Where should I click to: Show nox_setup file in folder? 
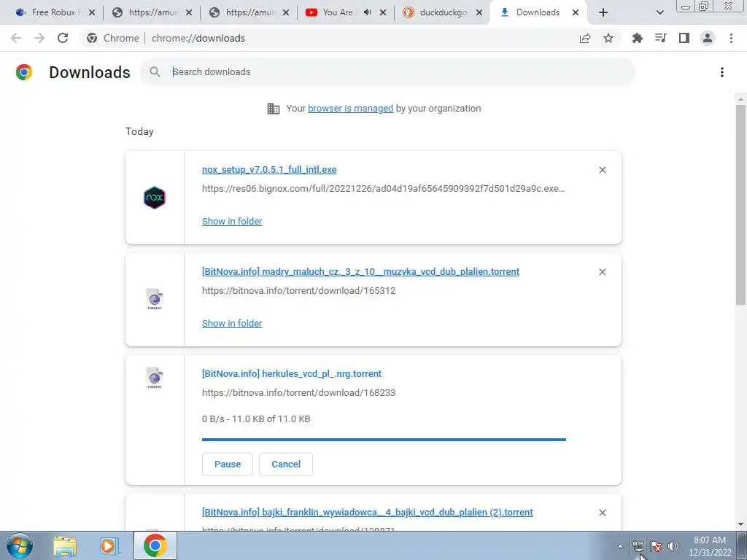point(232,222)
